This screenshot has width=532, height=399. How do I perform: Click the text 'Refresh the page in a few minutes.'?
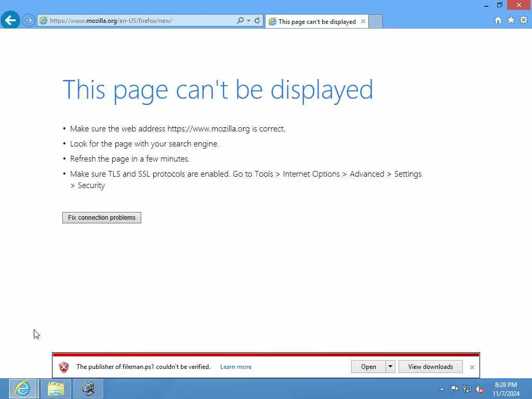point(130,159)
